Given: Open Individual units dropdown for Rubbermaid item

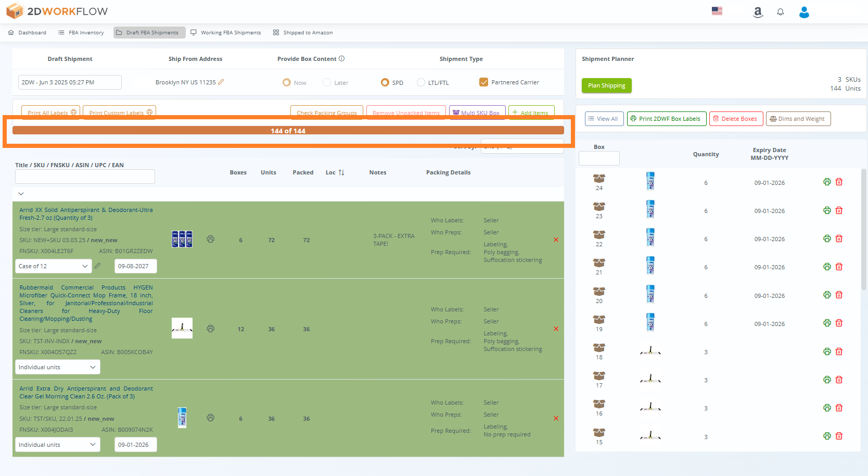Looking at the screenshot, I should (x=57, y=367).
